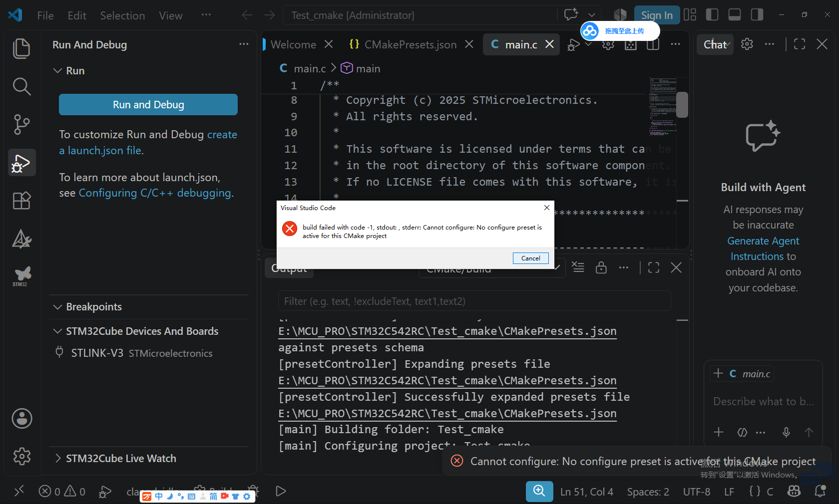839x504 pixels.
Task: Cancel the build failed dialog
Action: pos(530,258)
